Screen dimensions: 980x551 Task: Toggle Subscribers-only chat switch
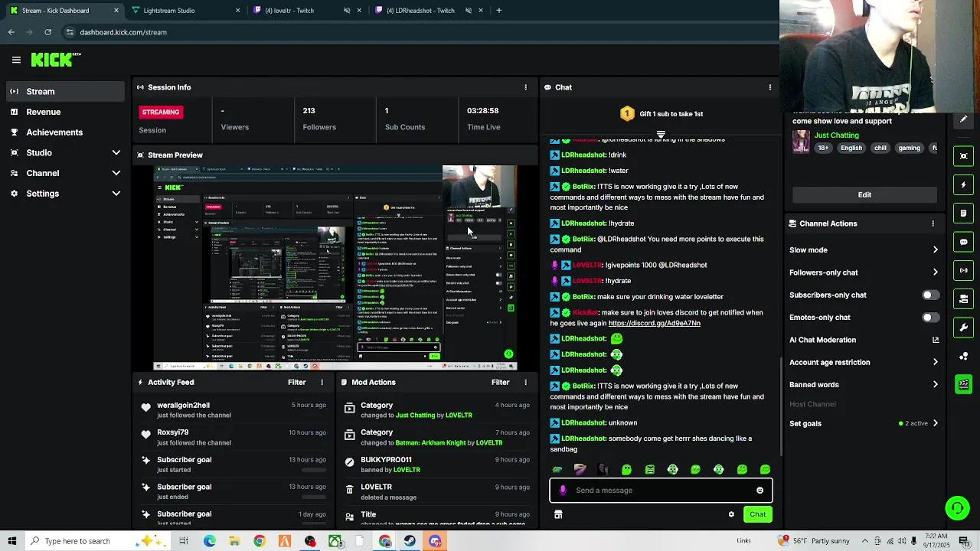(930, 295)
